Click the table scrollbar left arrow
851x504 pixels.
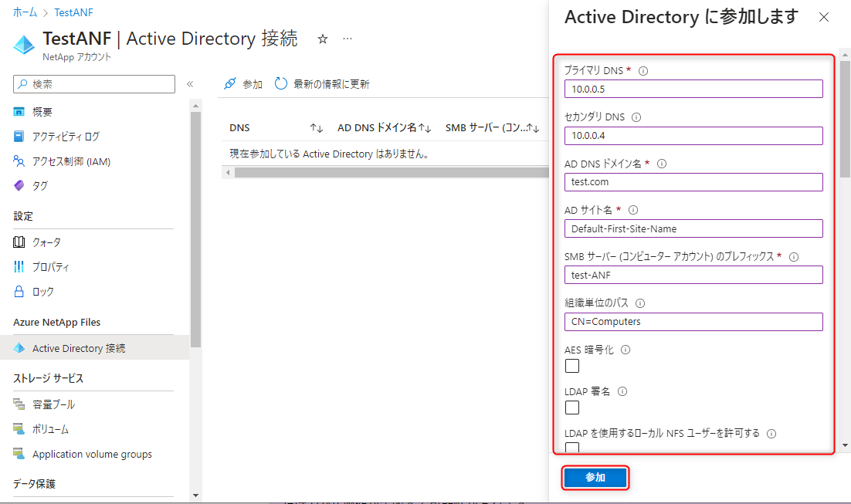228,173
